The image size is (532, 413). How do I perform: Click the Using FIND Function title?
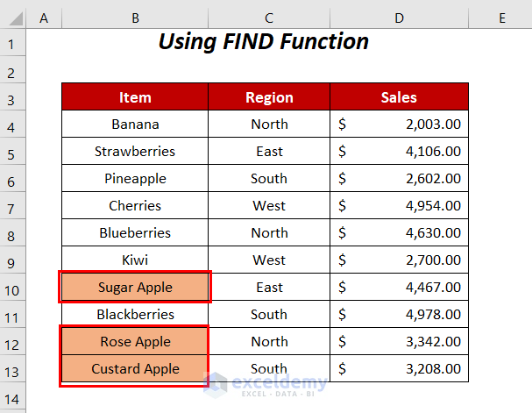coord(263,41)
